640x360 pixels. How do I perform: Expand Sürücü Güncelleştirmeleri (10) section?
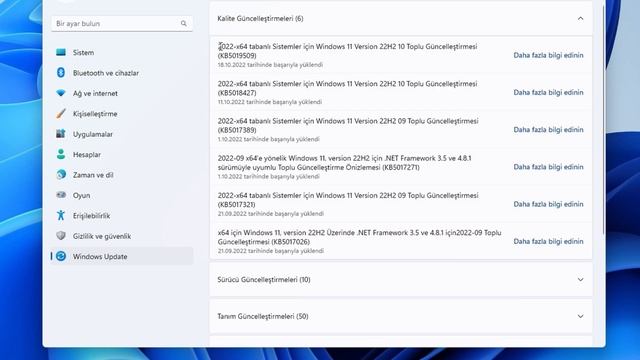click(401, 280)
